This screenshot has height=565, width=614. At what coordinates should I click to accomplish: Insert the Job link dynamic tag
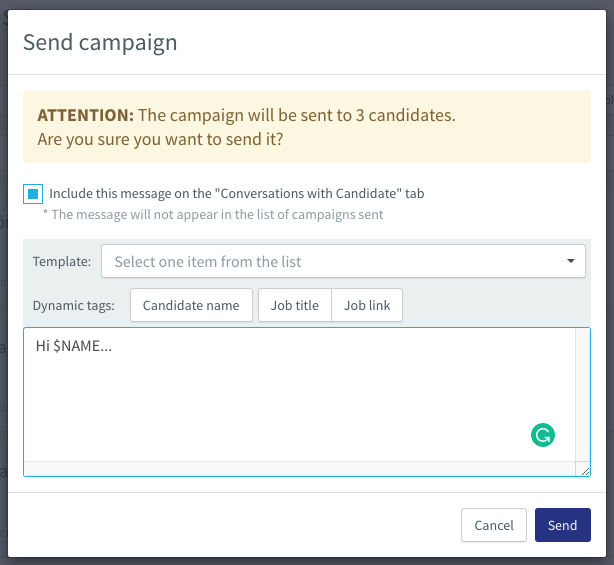point(367,306)
